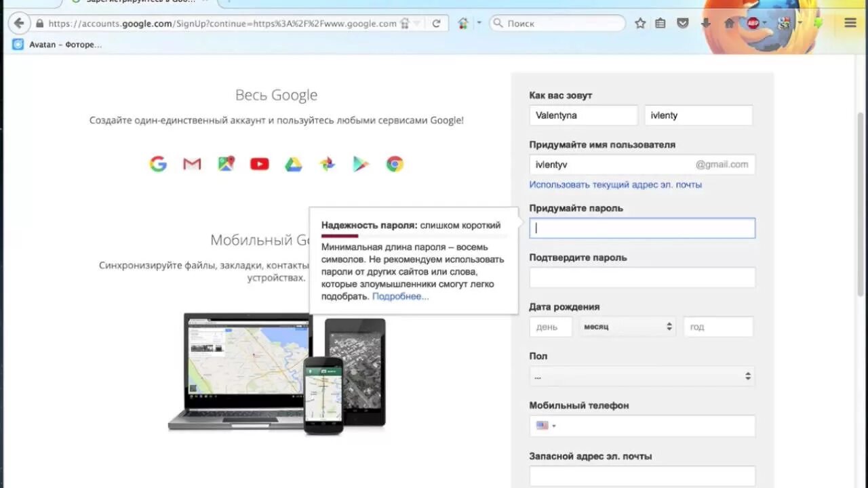Click the YouTube service icon
Screen dimensions: 868x488
click(x=260, y=164)
